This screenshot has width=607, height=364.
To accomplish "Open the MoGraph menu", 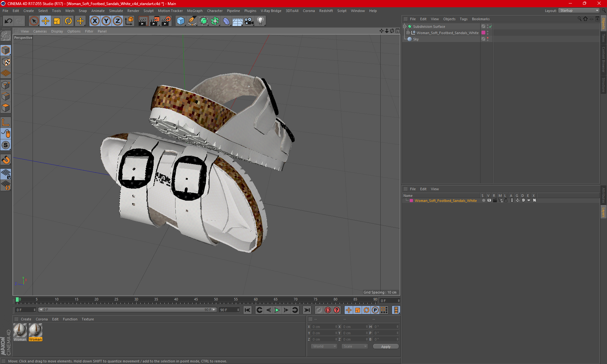I will point(195,11).
